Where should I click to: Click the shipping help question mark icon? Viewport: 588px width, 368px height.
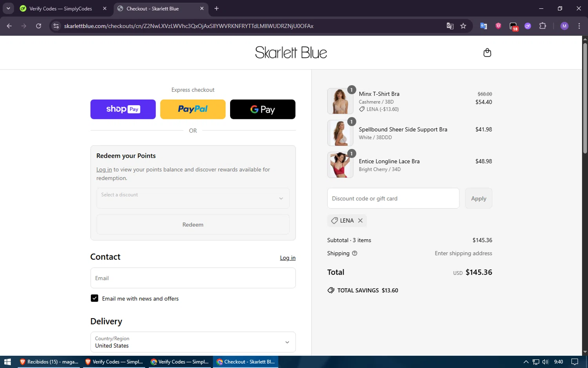(355, 253)
